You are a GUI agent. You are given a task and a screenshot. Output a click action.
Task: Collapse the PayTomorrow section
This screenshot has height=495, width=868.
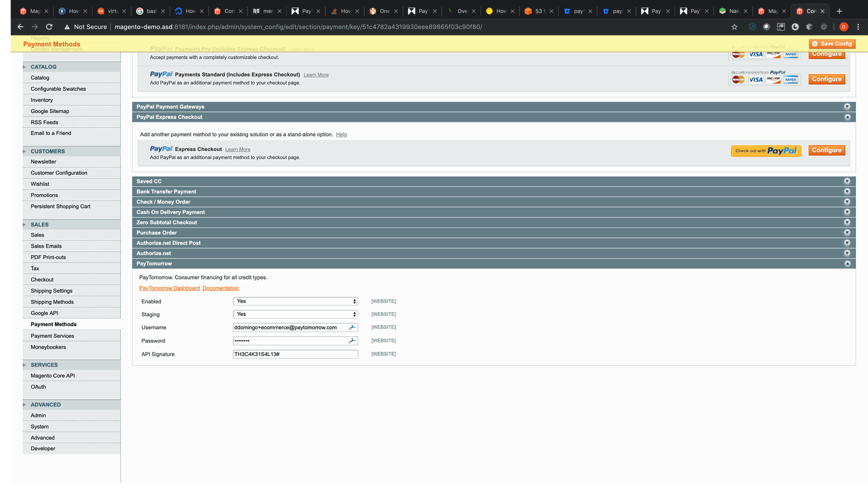(494, 264)
